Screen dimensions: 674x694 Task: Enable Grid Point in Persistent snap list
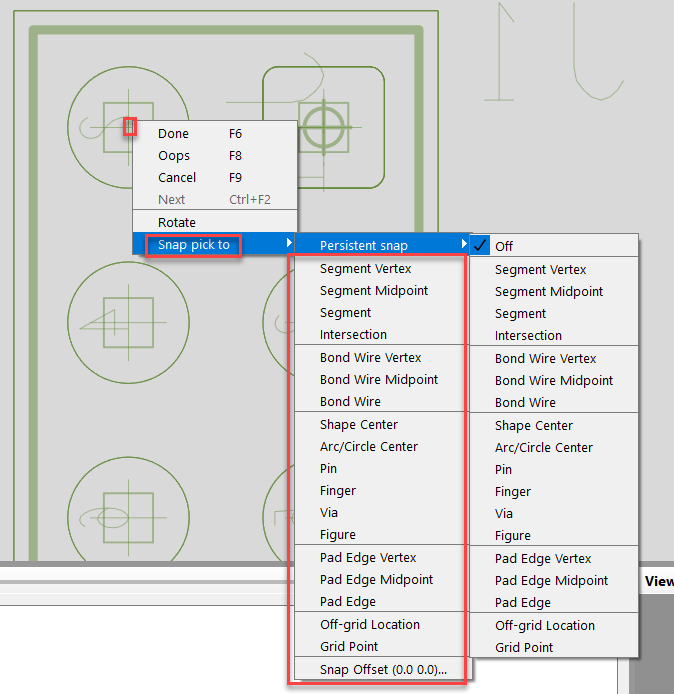[524, 647]
